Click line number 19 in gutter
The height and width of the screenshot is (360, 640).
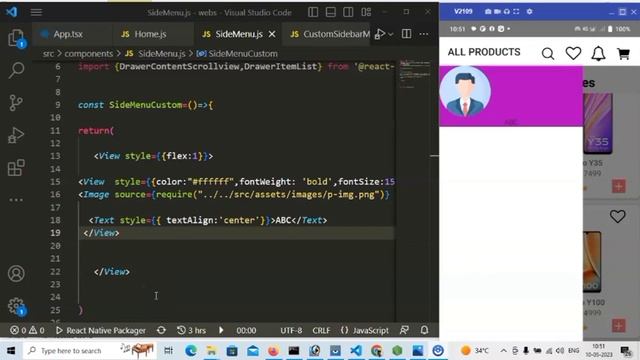(55, 233)
